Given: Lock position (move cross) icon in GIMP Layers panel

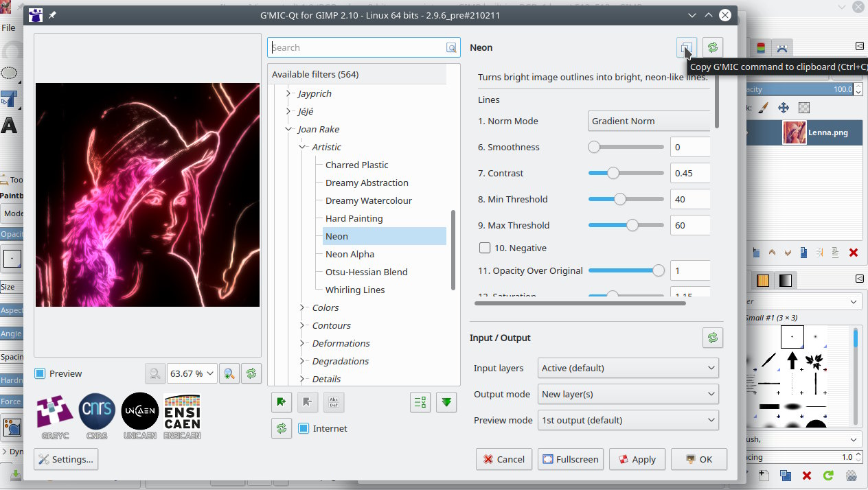Looking at the screenshot, I should (x=783, y=108).
